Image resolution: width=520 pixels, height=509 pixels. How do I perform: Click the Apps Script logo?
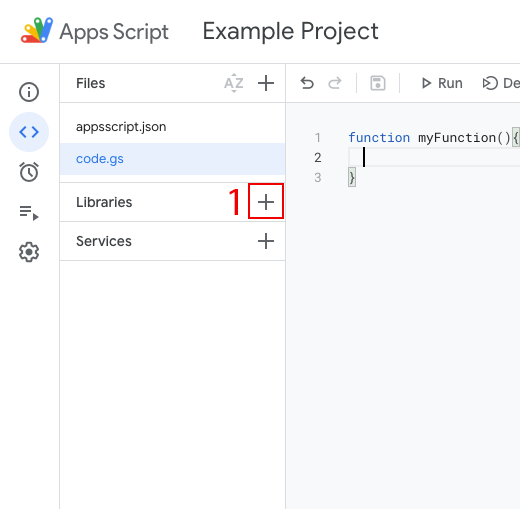pos(37,30)
